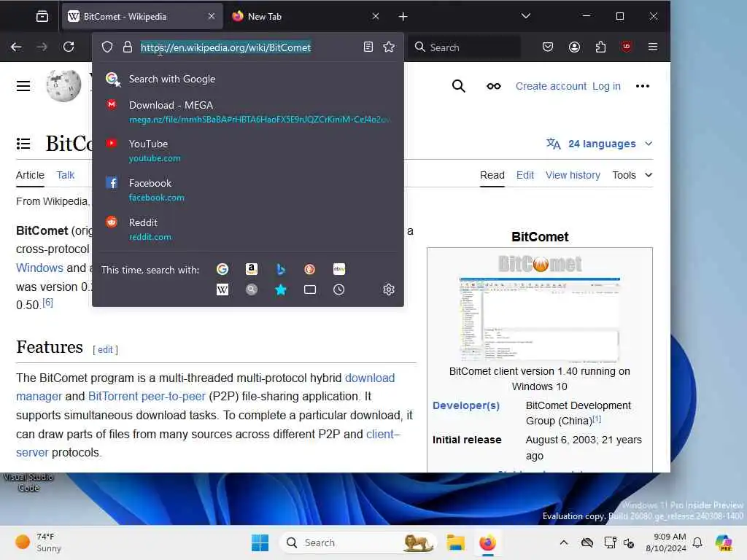Open Wikipedia search magnifier icon
This screenshot has width=747, height=560.
(458, 86)
